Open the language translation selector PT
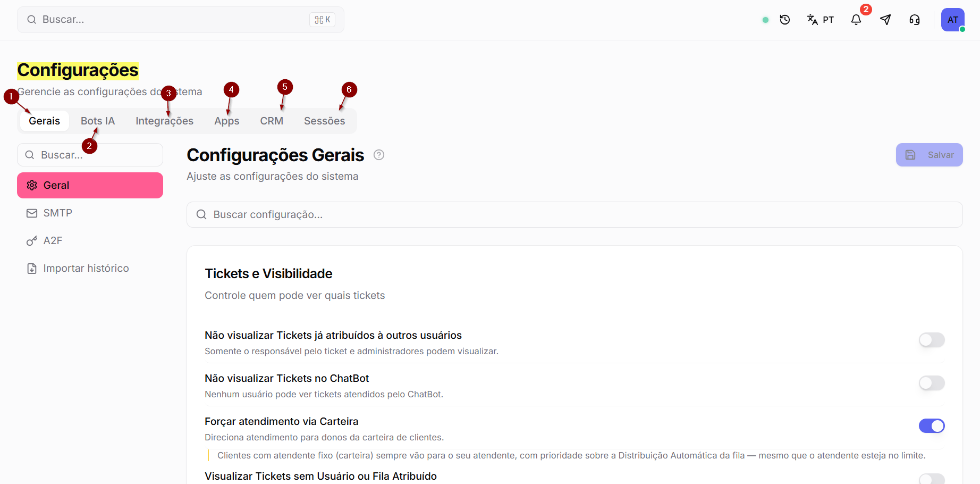 (x=821, y=20)
